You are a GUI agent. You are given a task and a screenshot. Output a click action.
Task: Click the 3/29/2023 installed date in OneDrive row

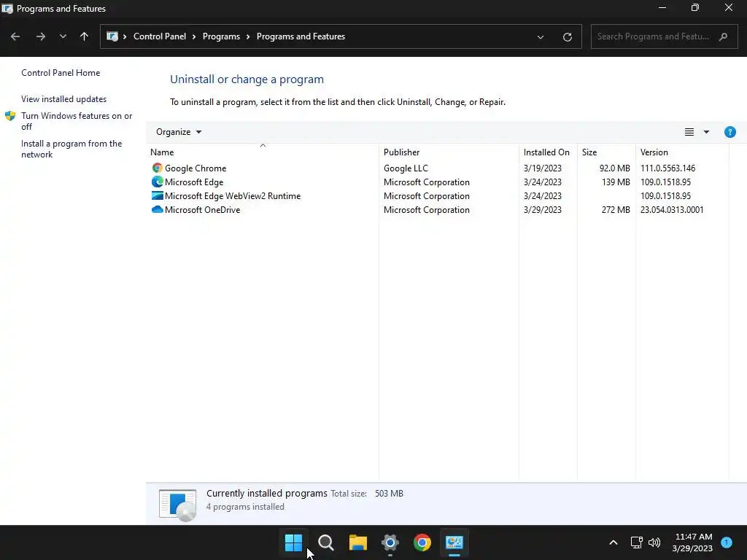point(543,209)
